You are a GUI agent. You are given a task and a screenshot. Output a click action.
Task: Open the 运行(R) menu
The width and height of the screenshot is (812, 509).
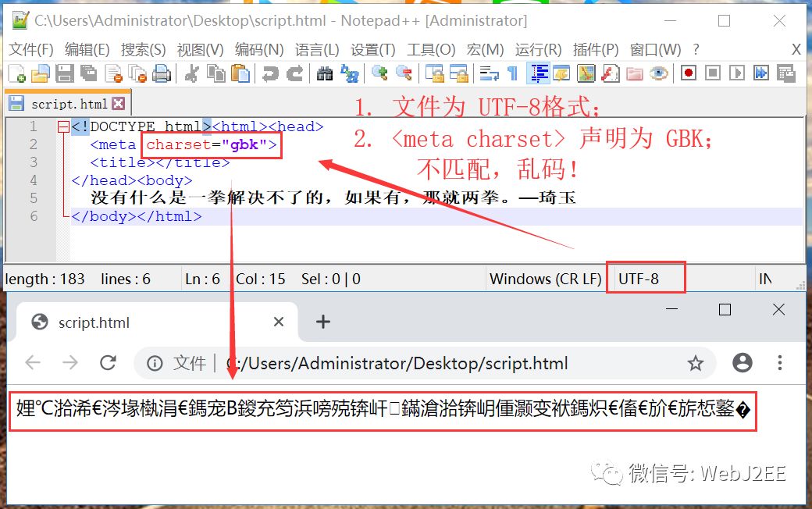coord(538,50)
